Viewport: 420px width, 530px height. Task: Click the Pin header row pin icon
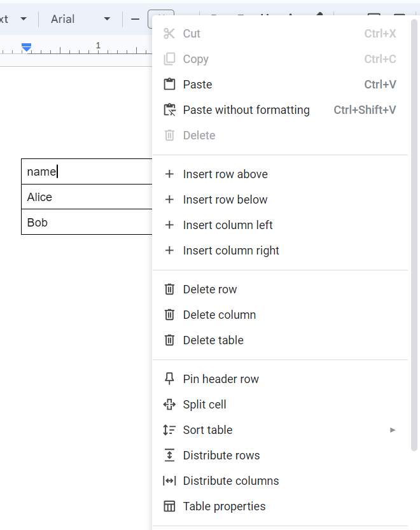click(169, 379)
